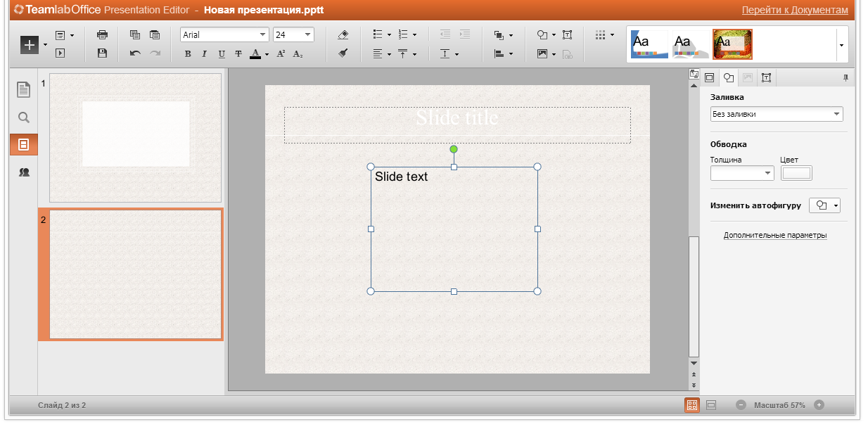Viewport: 868px width, 427px height.
Task: Click the add new slide plus button
Action: [x=30, y=44]
